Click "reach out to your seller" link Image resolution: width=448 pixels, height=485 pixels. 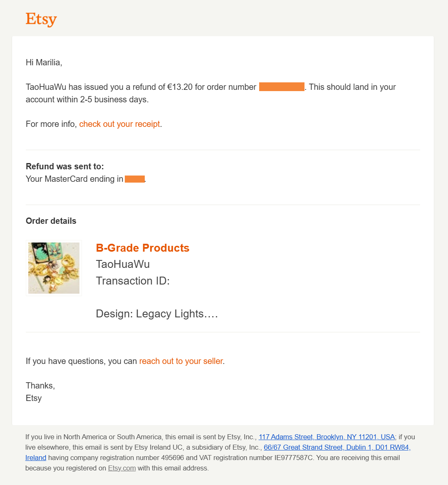click(181, 361)
